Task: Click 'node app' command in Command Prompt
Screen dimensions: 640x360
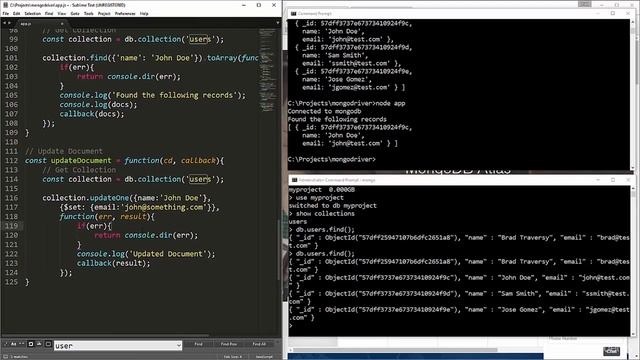Action: 390,103
